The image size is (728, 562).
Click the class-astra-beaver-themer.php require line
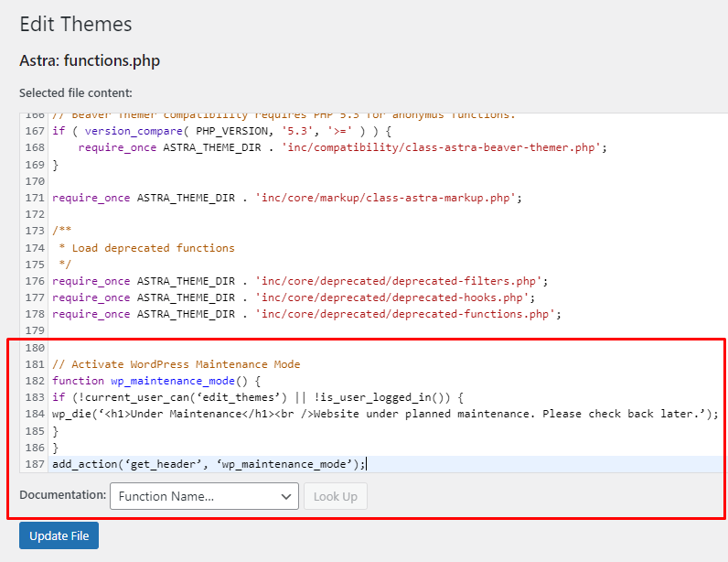point(343,147)
